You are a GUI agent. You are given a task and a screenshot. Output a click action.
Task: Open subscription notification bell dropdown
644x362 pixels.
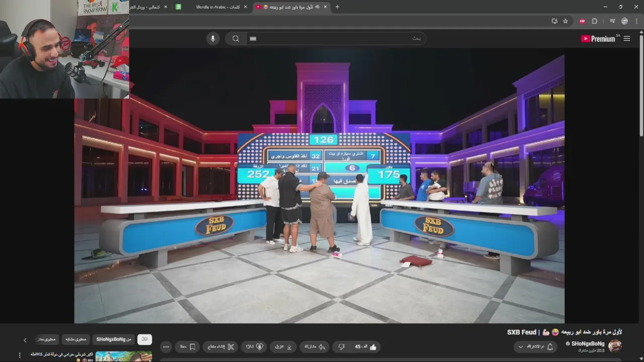534,347
